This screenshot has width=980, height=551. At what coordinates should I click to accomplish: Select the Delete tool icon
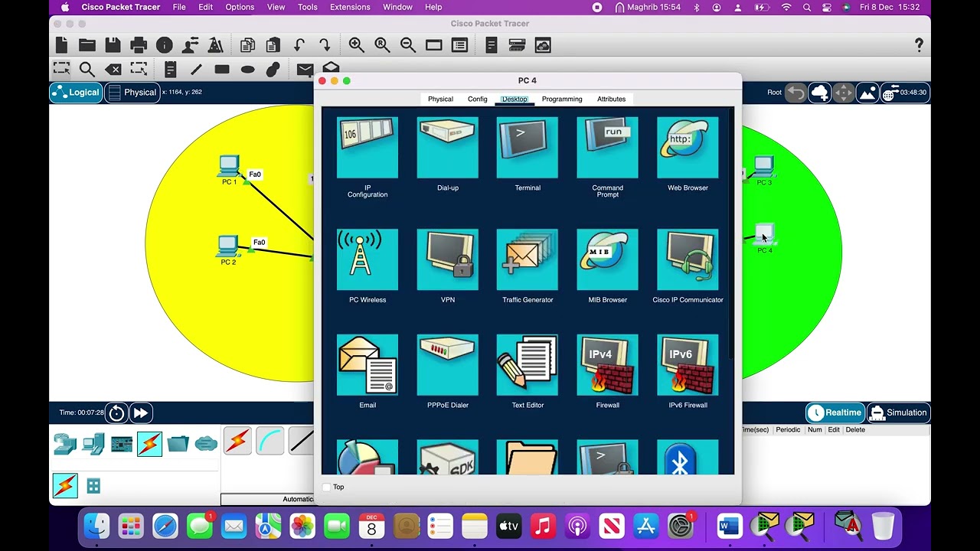(x=113, y=70)
